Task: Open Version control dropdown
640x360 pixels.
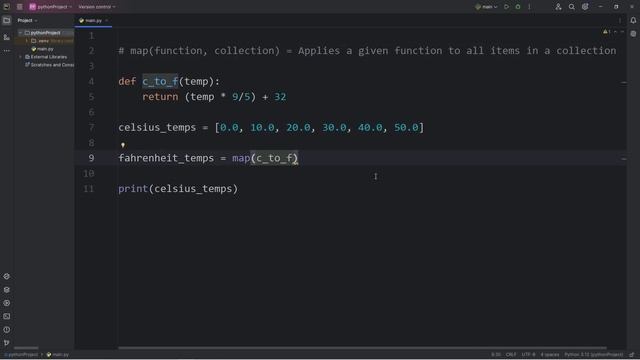Action: click(x=97, y=7)
